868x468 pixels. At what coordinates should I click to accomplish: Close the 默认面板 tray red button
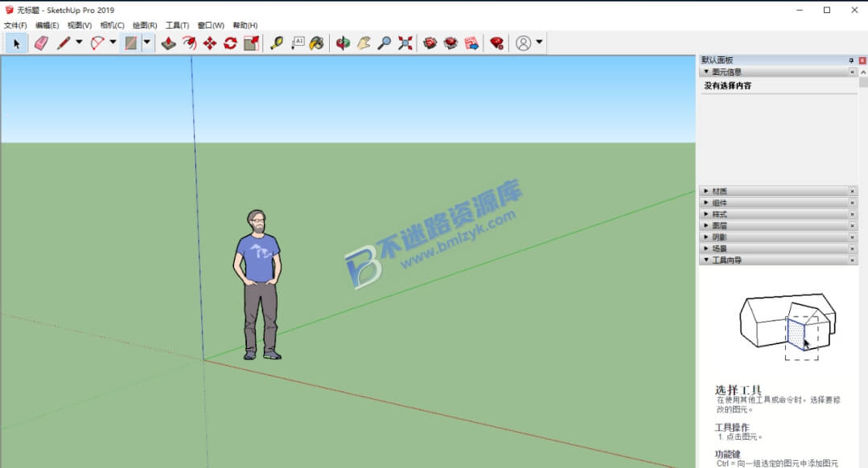click(862, 60)
